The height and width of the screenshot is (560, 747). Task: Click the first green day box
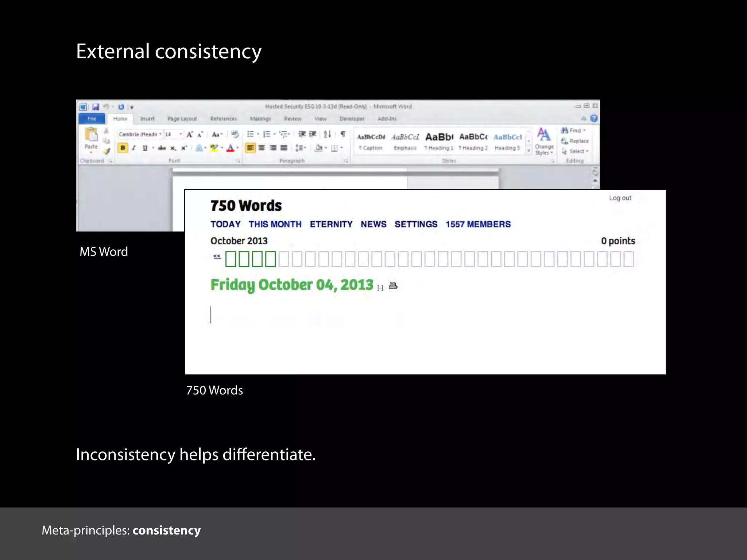[x=231, y=259]
